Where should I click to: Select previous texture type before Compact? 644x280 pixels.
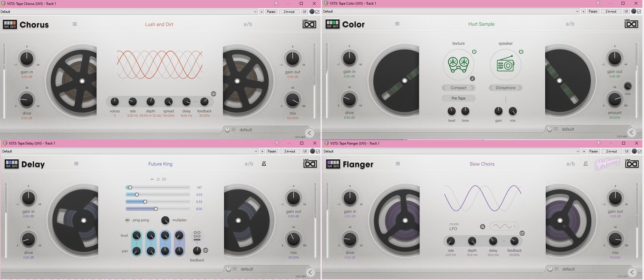(444, 88)
